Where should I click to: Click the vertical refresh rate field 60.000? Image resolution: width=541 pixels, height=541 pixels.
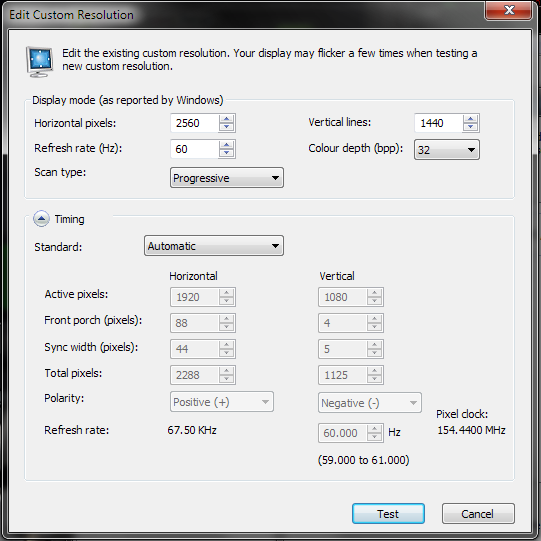click(x=343, y=433)
